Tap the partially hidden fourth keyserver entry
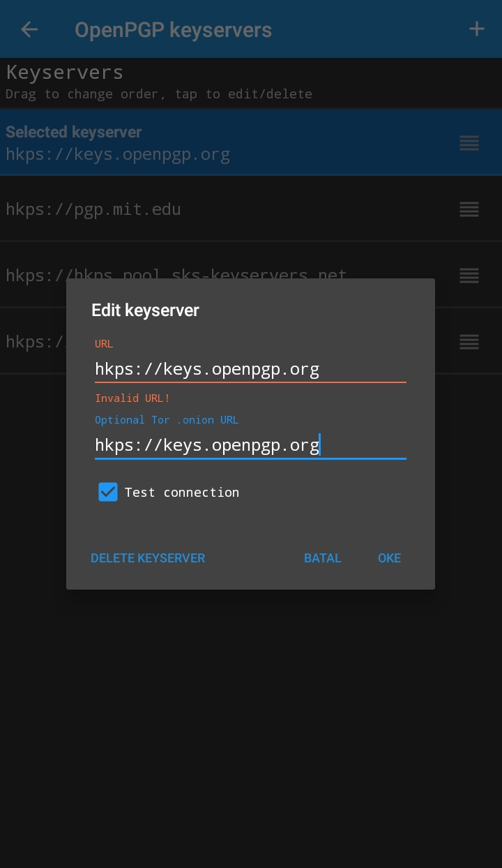This screenshot has height=868, width=502. click(x=31, y=342)
